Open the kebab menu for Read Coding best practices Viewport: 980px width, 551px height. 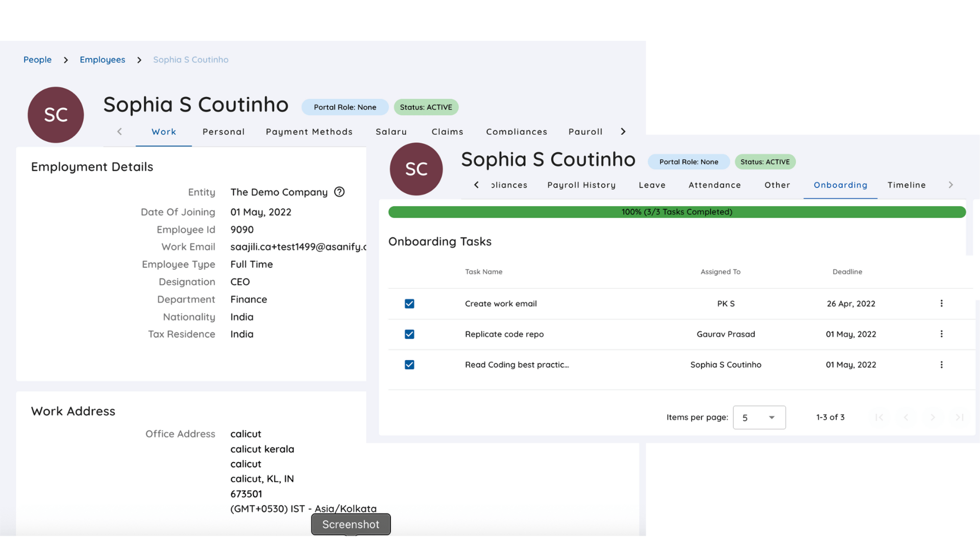(x=942, y=364)
